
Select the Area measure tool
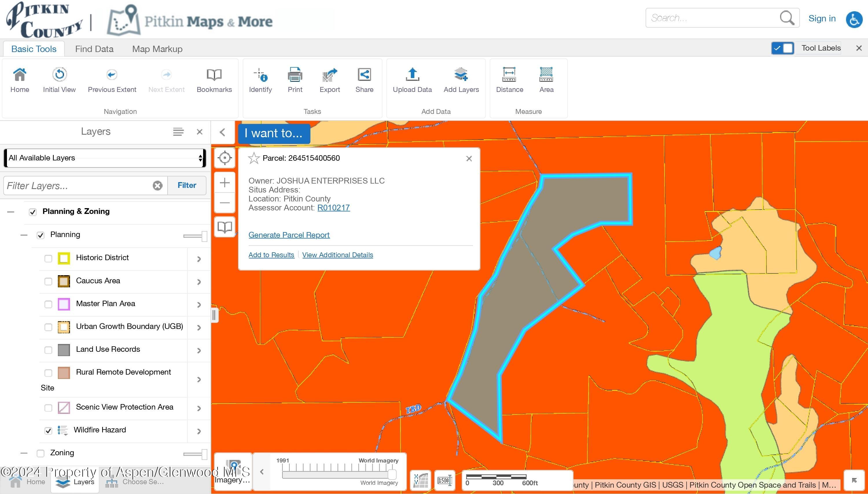tap(546, 75)
